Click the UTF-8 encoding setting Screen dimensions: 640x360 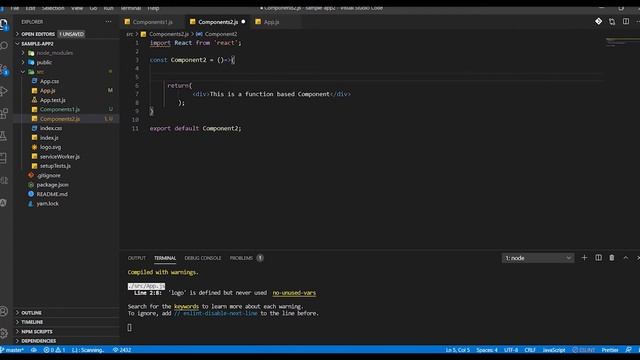tap(511, 350)
